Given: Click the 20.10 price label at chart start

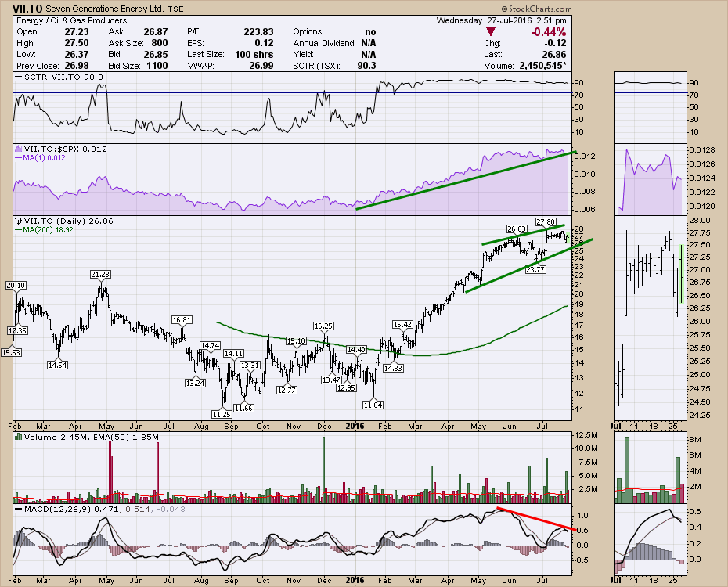Looking at the screenshot, I should click(x=16, y=286).
